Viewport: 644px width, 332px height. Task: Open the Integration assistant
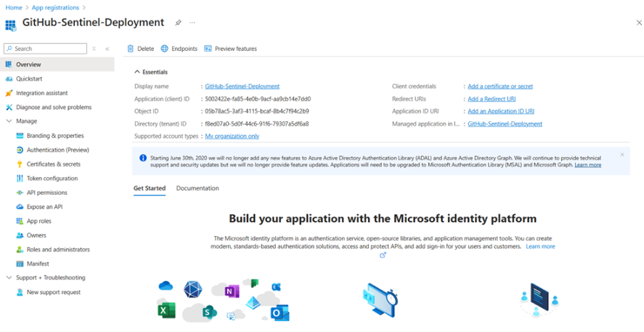pyautogui.click(x=41, y=93)
